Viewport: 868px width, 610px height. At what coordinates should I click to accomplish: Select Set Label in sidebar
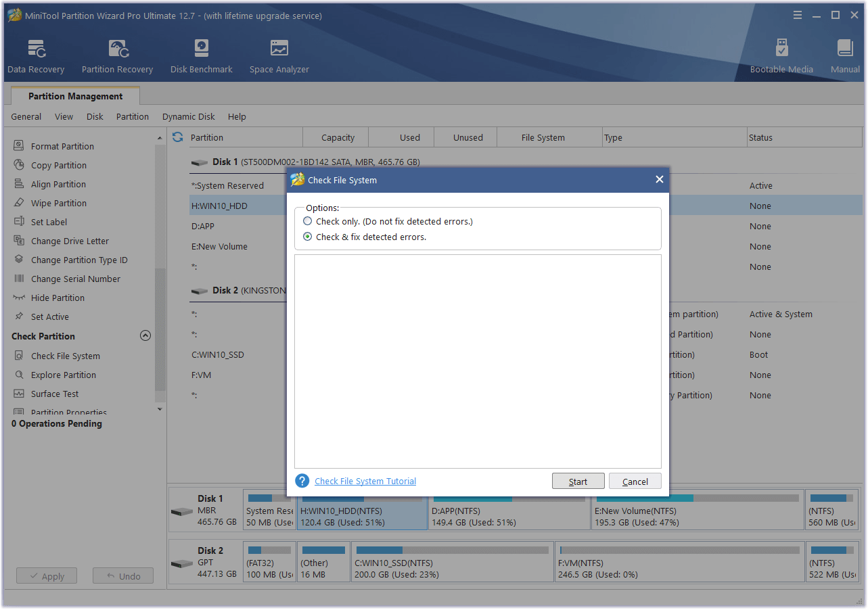(x=49, y=222)
